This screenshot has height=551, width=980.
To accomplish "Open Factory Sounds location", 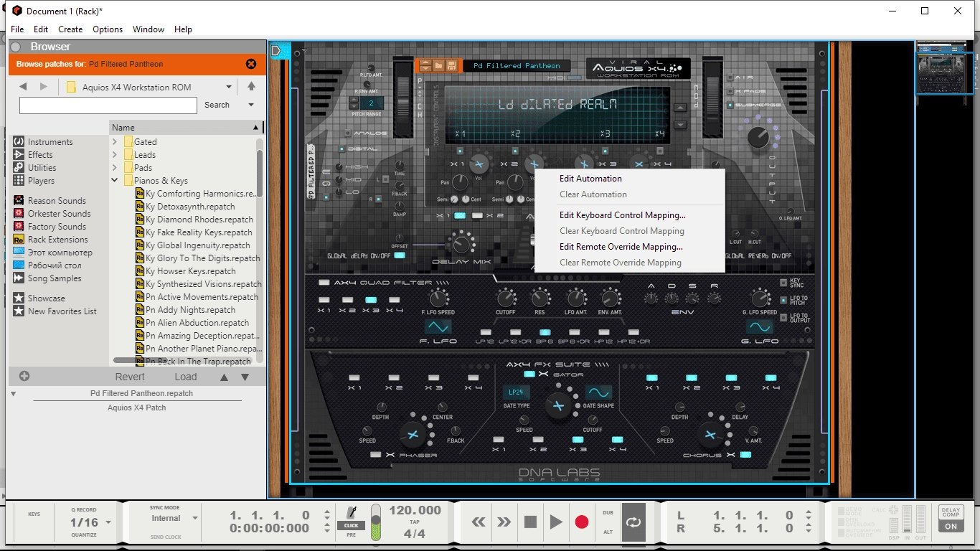I will pyautogui.click(x=50, y=227).
